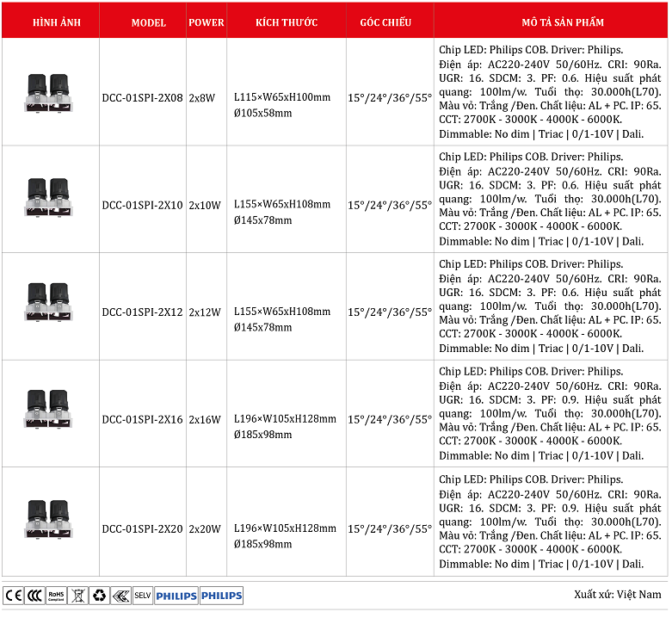Viewport: 672px width, 624px height.
Task: Click the 2x20W power value
Action: [205, 528]
